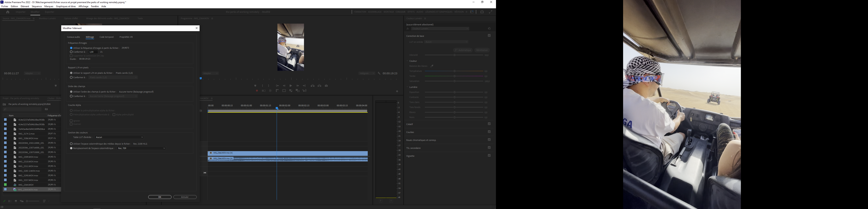This screenshot has height=209, width=868.
Task: Click the Extract icon in Program monitor
Action: pyautogui.click(x=319, y=86)
